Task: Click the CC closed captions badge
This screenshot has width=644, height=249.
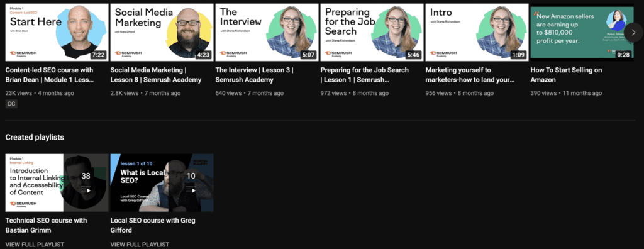Action: tap(11, 104)
